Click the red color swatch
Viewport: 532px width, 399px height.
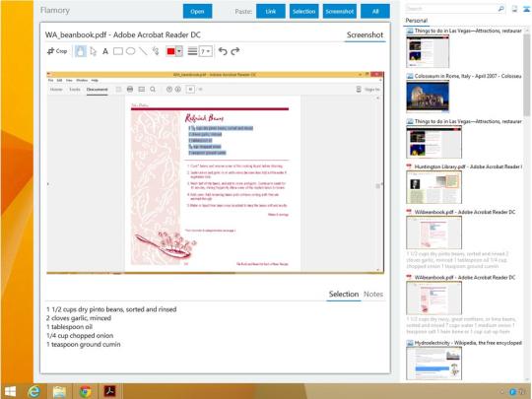[170, 51]
